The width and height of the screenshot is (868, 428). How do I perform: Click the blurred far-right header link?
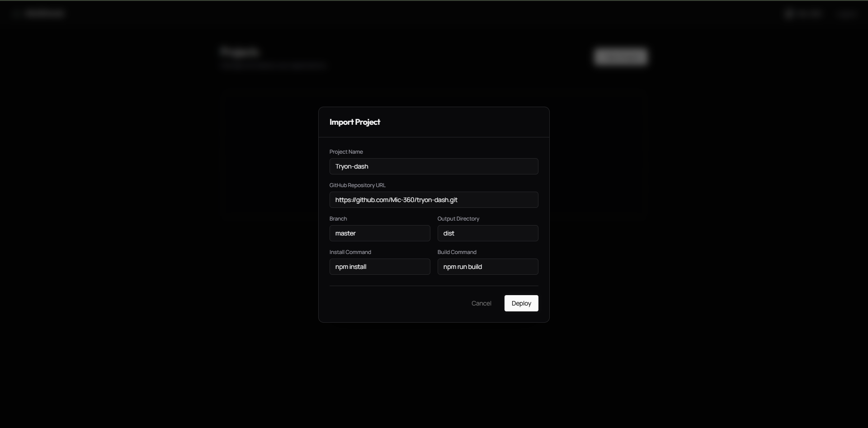coord(846,14)
